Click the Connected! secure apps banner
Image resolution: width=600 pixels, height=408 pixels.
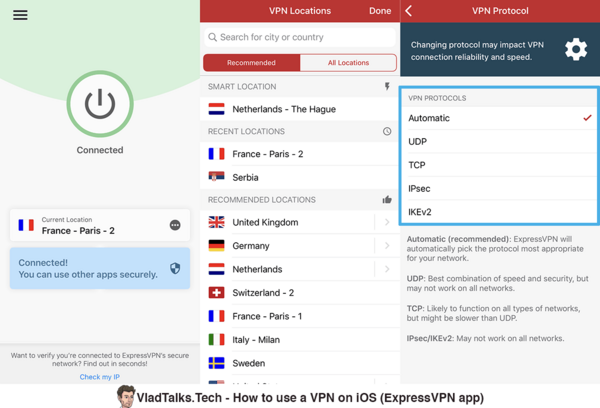[x=100, y=268]
